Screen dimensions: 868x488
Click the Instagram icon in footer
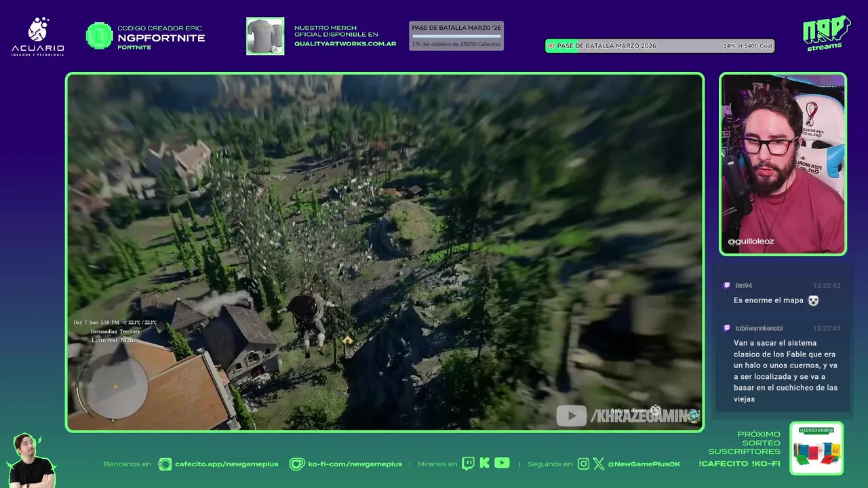click(584, 464)
